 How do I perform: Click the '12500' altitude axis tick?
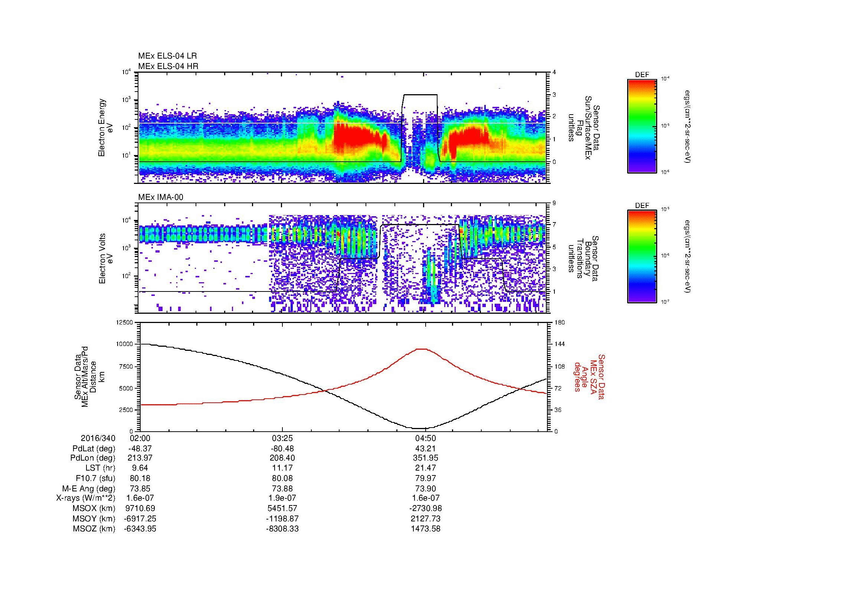(124, 322)
